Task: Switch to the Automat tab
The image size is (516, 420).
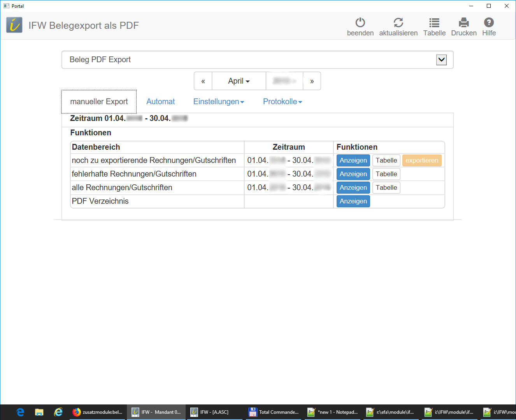Action: [x=160, y=101]
